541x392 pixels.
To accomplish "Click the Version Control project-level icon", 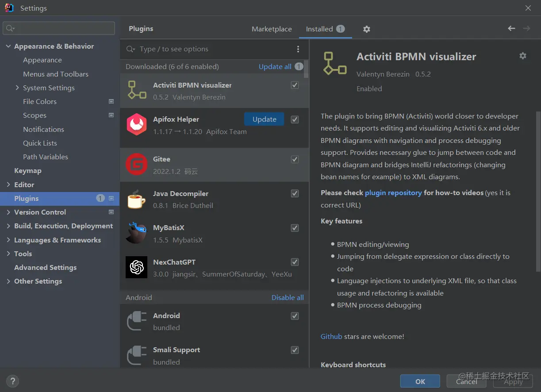I will 111,212.
